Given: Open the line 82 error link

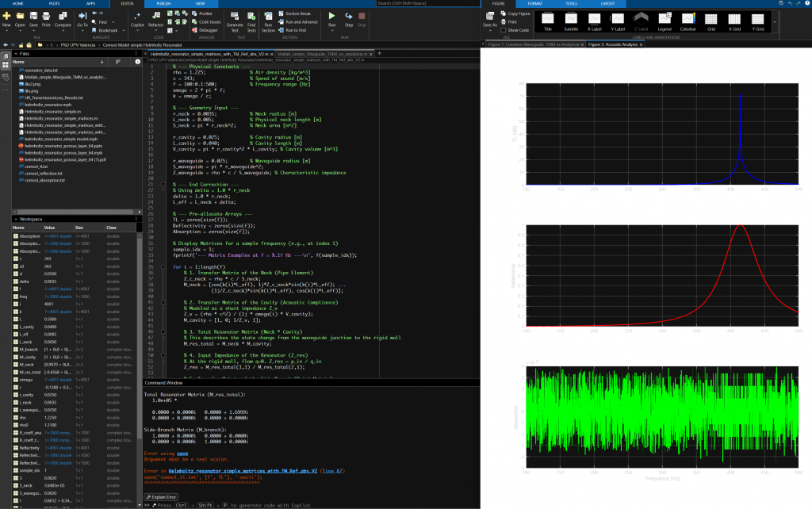Looking at the screenshot, I should [332, 471].
